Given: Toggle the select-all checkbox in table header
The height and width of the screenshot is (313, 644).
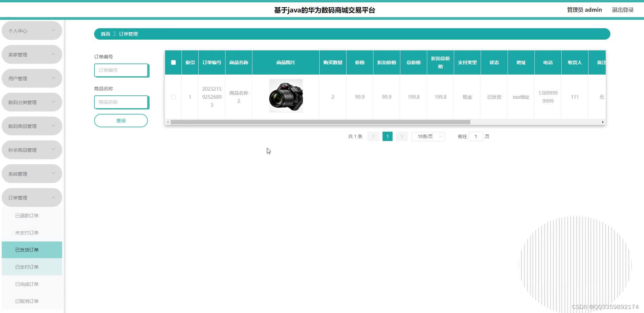Looking at the screenshot, I should (173, 62).
